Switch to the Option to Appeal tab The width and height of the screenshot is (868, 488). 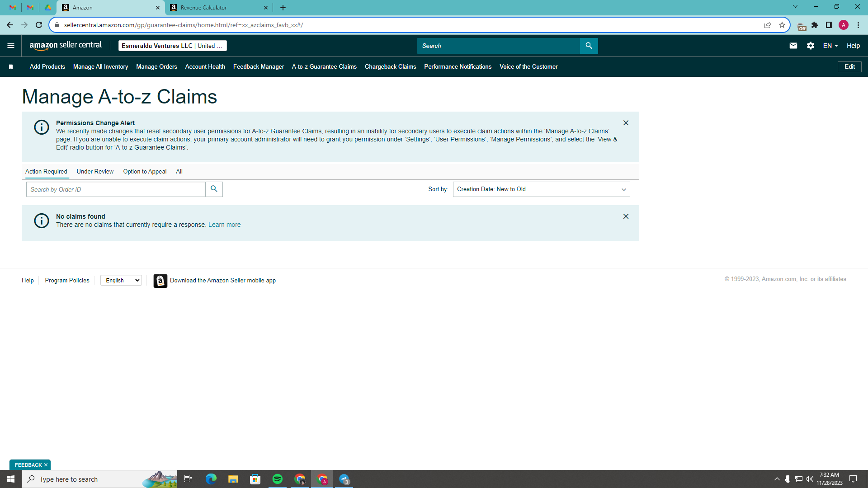[x=145, y=172]
